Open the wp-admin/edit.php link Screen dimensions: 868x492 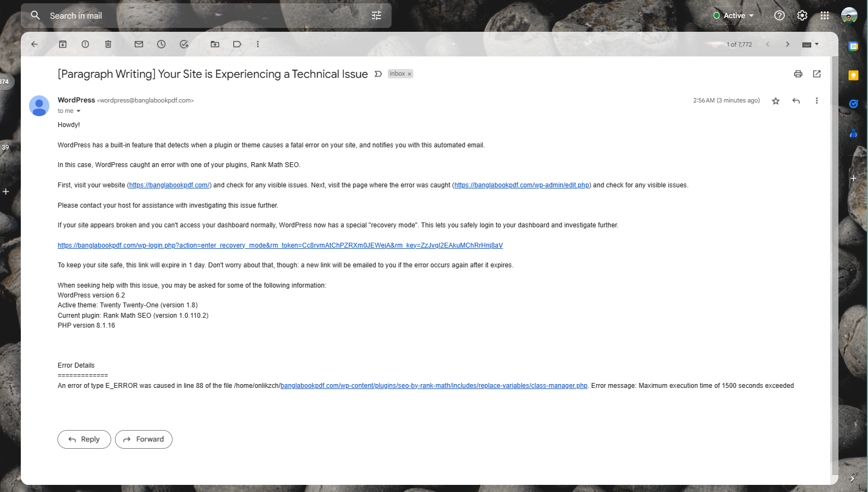point(522,185)
